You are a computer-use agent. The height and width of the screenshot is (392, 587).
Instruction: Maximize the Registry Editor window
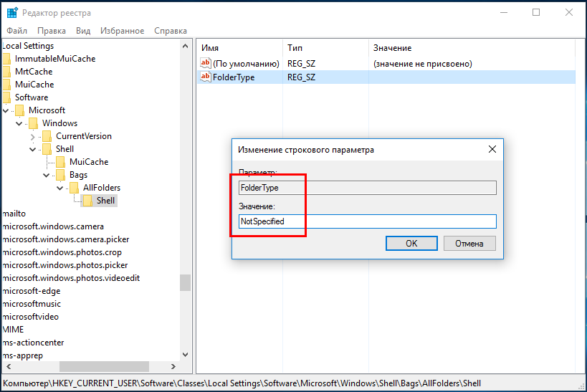tap(536, 12)
